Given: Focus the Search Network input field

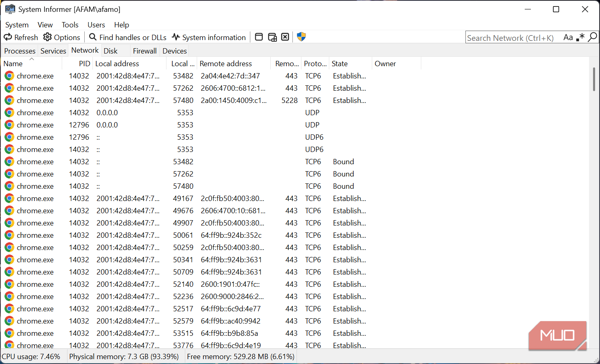Looking at the screenshot, I should (x=513, y=38).
